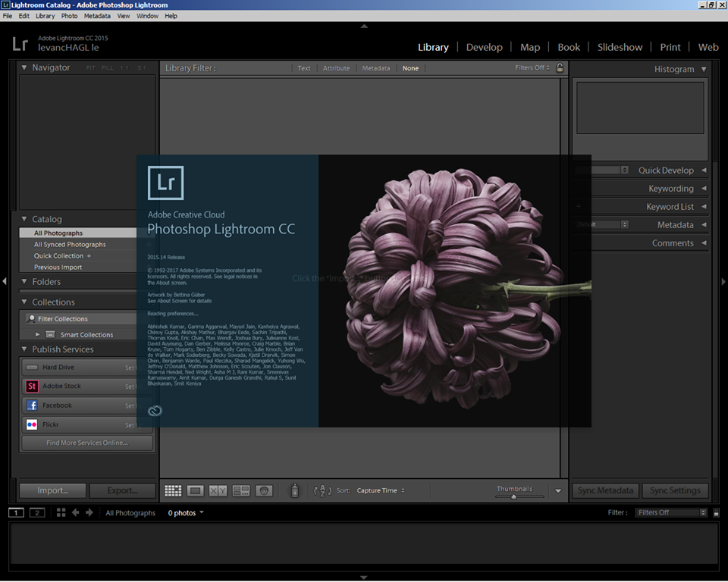Image resolution: width=728 pixels, height=582 pixels.
Task: Hide left panel group arrow
Action: click(x=5, y=281)
